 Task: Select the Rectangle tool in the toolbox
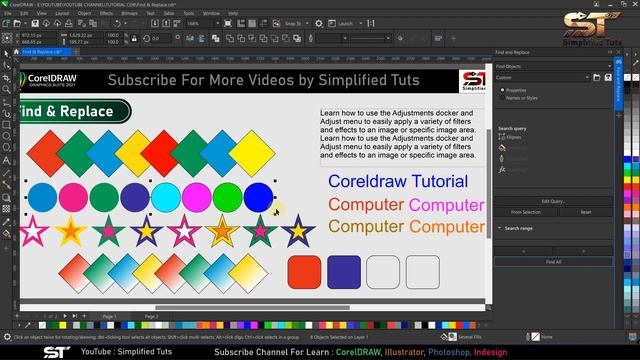pos(6,124)
